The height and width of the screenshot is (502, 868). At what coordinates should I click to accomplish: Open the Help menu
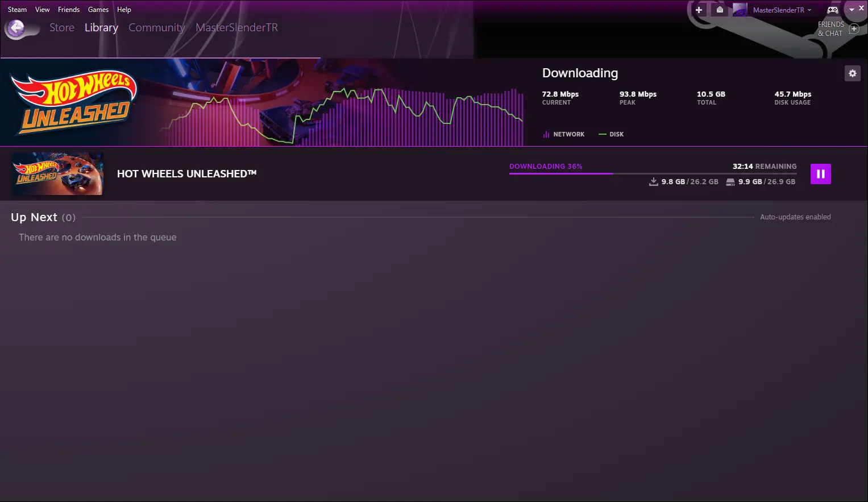click(x=124, y=10)
